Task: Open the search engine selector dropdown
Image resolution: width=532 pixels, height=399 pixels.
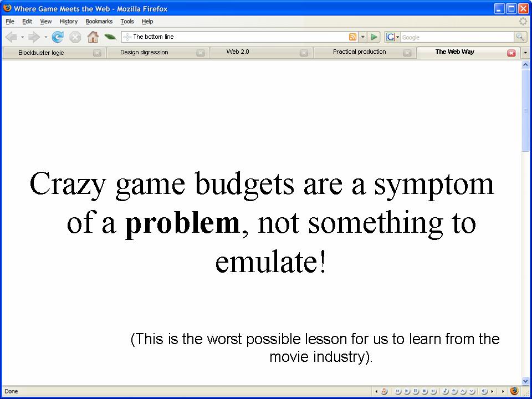Action: (x=398, y=37)
